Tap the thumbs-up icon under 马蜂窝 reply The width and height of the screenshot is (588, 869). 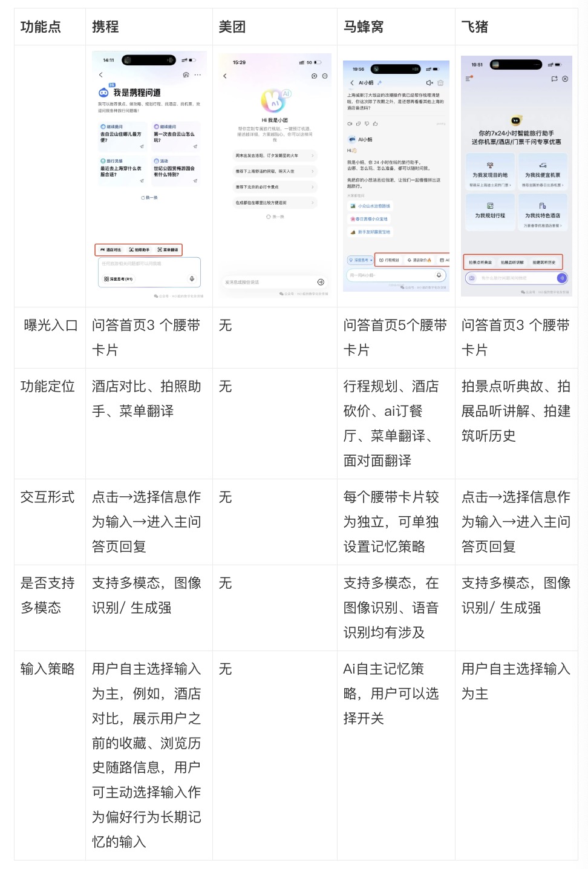376,123
